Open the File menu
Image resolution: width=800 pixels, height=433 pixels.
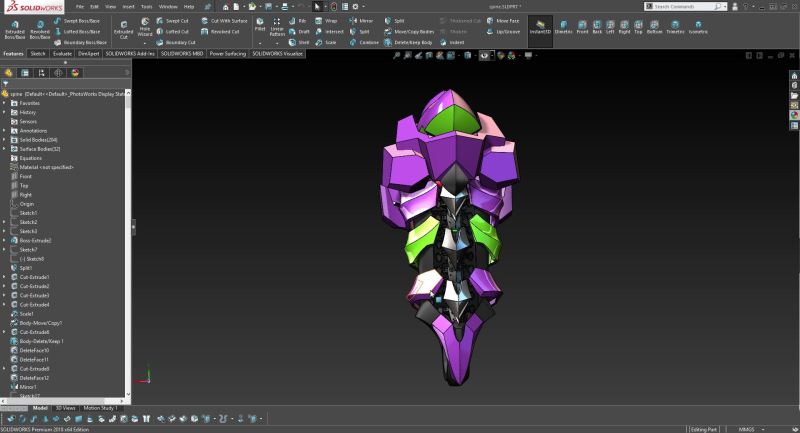[x=80, y=7]
